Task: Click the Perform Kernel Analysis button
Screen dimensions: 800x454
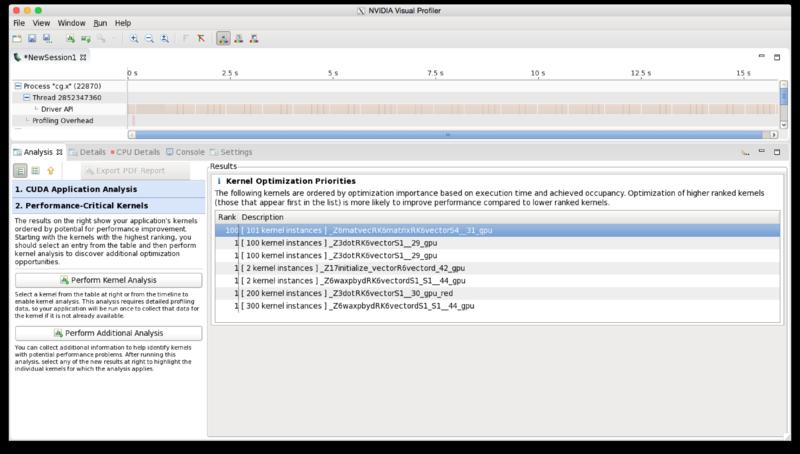Action: coord(109,280)
